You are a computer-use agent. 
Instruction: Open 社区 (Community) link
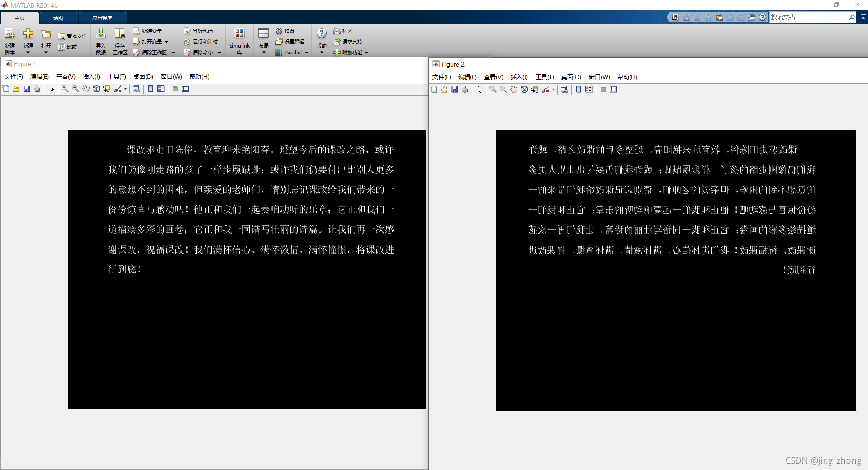[343, 31]
